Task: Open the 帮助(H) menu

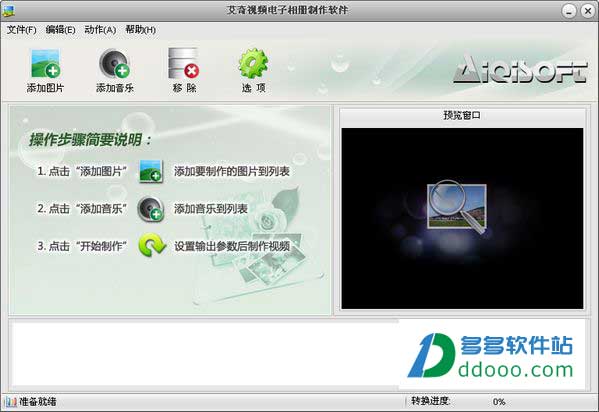Action: 141,30
